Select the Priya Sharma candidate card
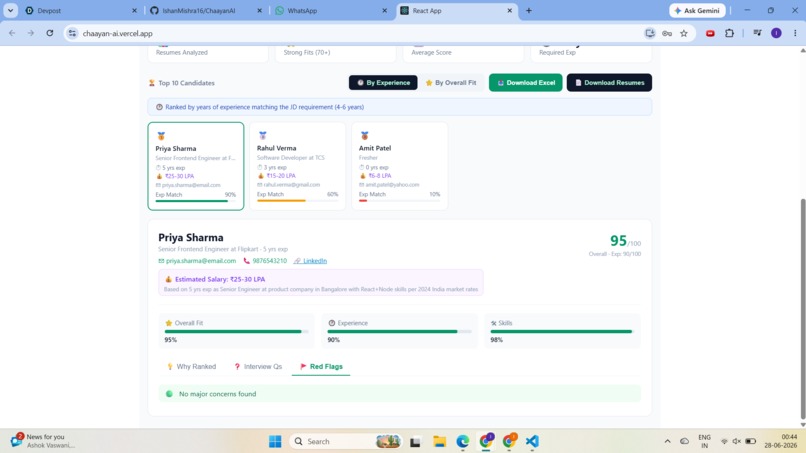806x453 pixels. [196, 166]
